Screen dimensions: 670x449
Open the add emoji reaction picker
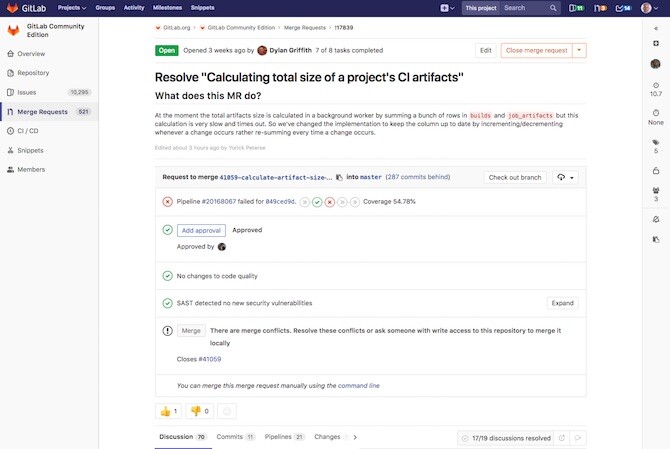[x=227, y=411]
